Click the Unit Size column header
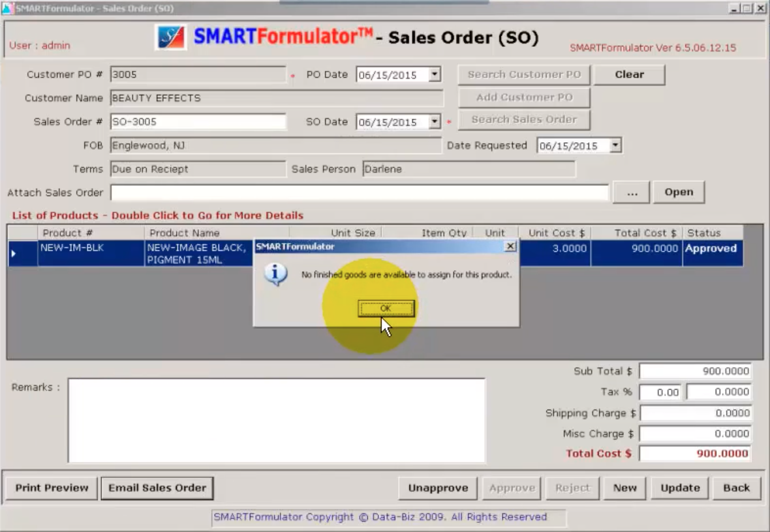 [x=335, y=233]
